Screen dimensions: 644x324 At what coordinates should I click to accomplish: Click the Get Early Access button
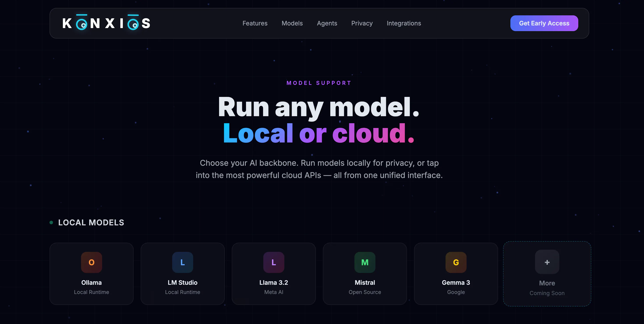[x=544, y=23]
